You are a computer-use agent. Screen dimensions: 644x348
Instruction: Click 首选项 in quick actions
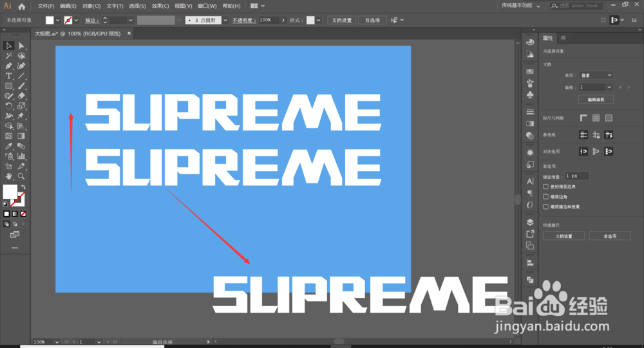tap(610, 236)
